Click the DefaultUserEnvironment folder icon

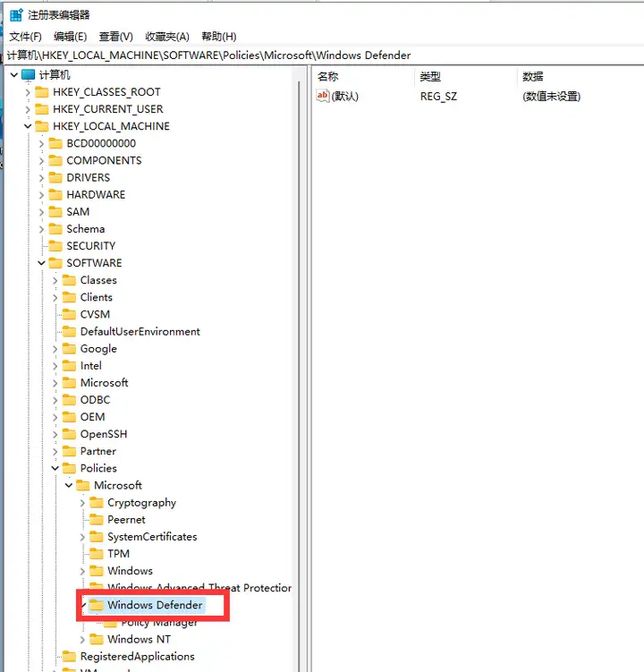69,331
